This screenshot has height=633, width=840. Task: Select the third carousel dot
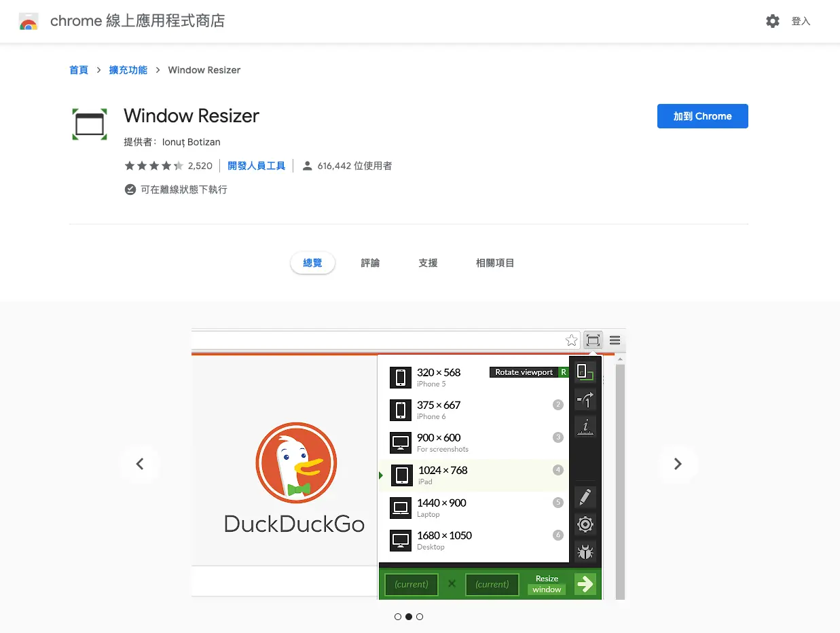click(x=420, y=617)
